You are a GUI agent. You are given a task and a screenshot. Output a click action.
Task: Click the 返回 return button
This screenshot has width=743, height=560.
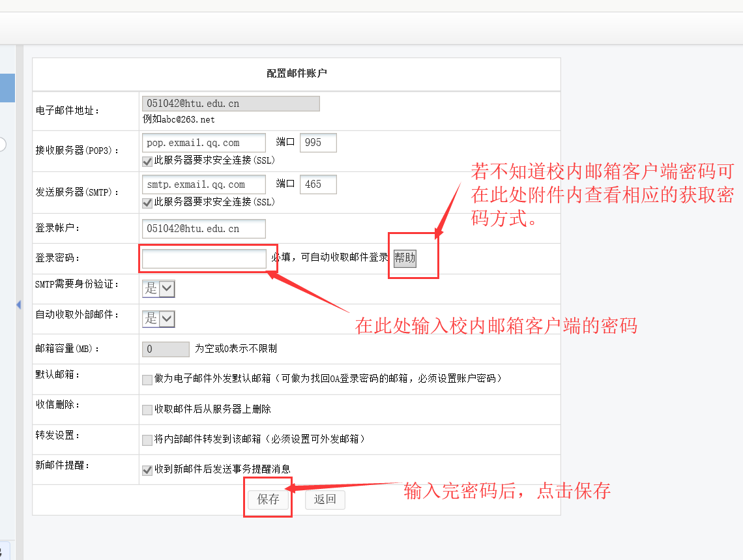click(x=325, y=500)
